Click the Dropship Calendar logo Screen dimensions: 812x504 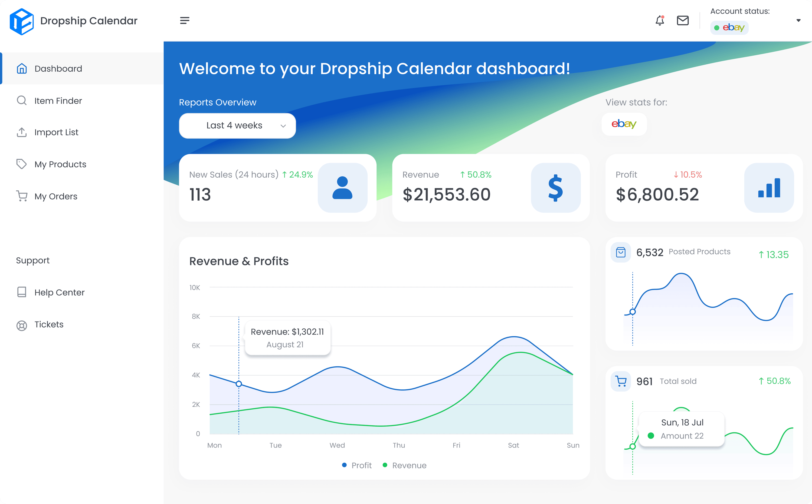point(22,21)
